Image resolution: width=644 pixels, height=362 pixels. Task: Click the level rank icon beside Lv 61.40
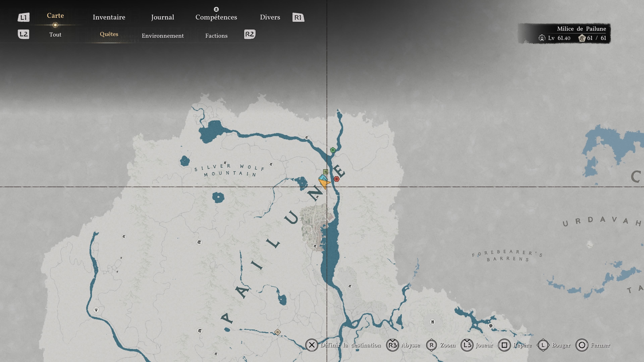(x=542, y=38)
